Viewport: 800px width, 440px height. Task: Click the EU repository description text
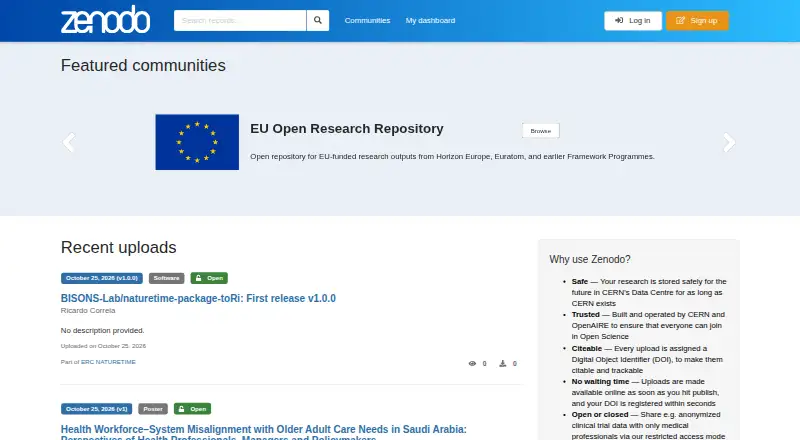point(452,156)
